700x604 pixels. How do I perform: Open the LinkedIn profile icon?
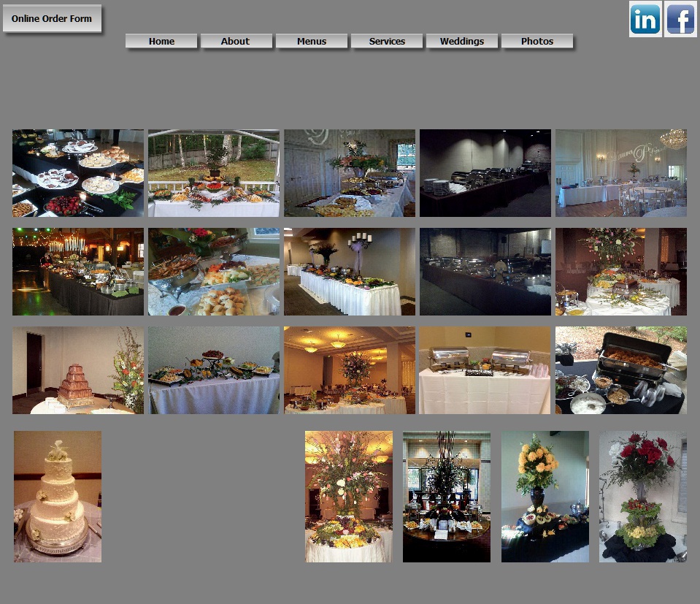point(645,20)
